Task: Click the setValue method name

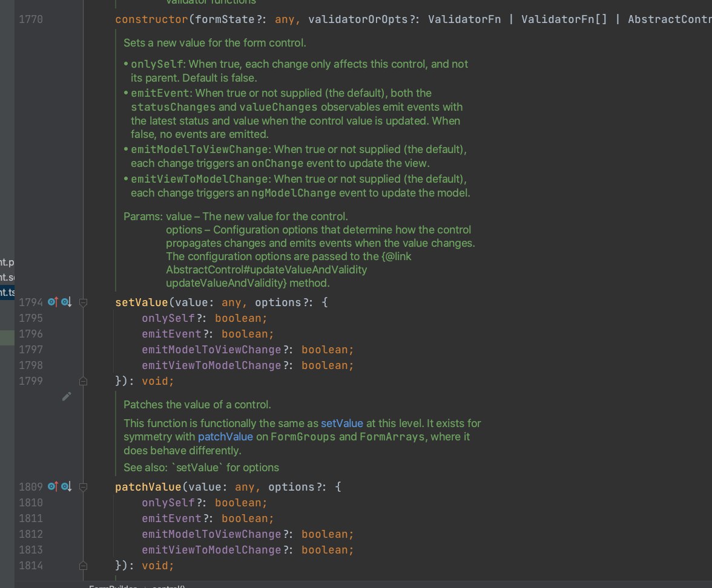Action: (x=141, y=302)
